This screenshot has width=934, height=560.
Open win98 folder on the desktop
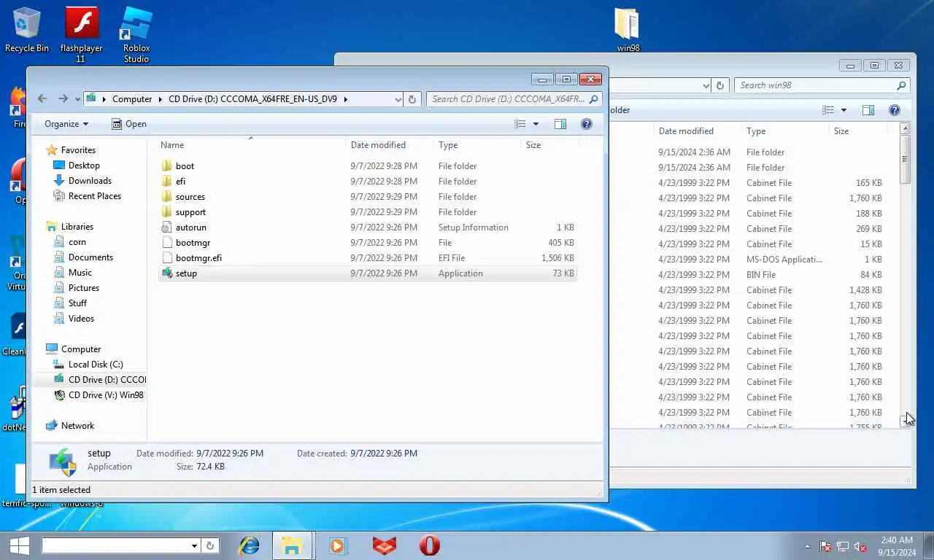628,30
